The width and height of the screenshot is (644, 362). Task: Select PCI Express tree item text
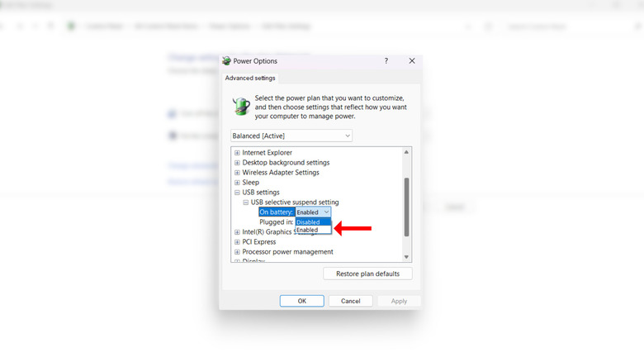(x=259, y=242)
